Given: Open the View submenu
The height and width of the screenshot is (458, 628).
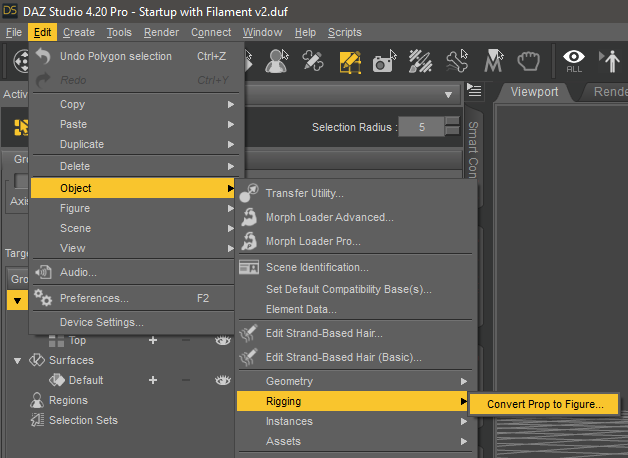Looking at the screenshot, I should [133, 248].
